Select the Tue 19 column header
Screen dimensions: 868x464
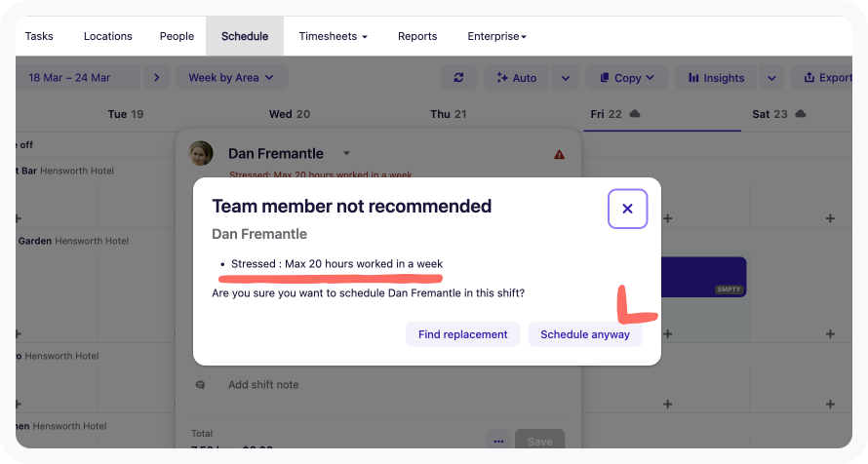point(126,114)
